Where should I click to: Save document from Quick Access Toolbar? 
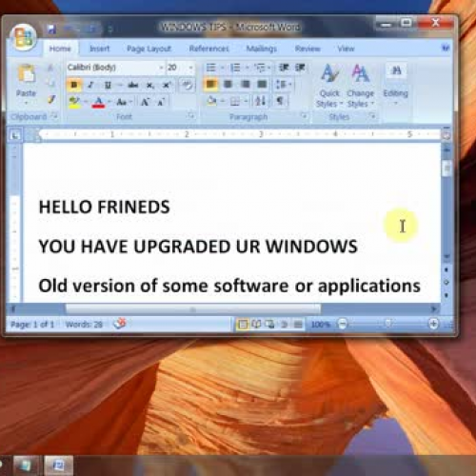(x=51, y=30)
